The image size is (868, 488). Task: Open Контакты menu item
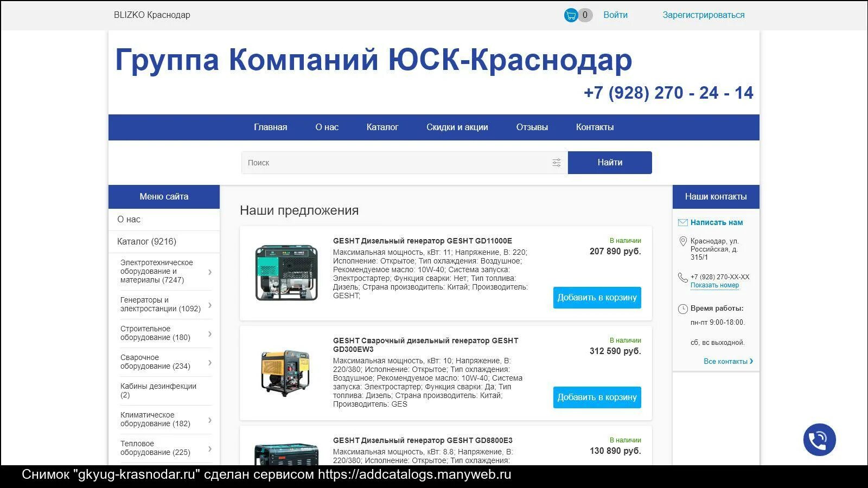pyautogui.click(x=595, y=127)
